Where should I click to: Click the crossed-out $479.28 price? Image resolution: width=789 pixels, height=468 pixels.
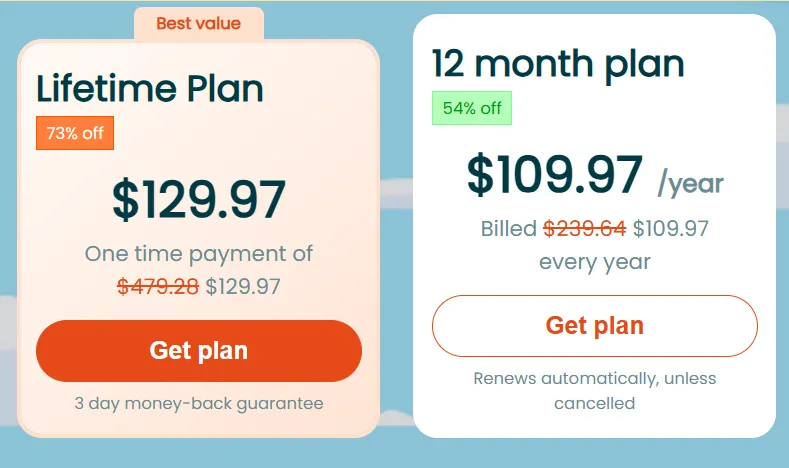(x=158, y=287)
